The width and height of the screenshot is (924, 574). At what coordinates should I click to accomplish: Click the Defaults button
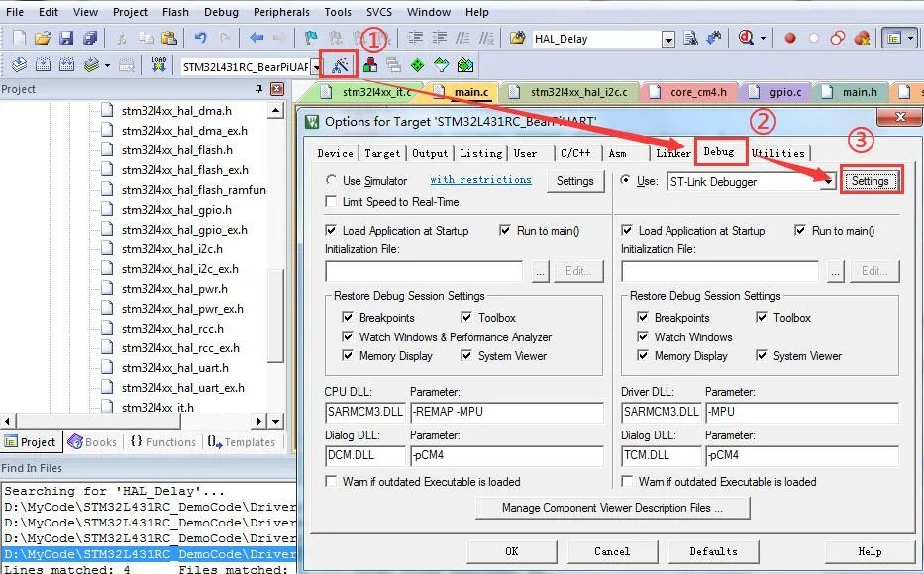(713, 551)
